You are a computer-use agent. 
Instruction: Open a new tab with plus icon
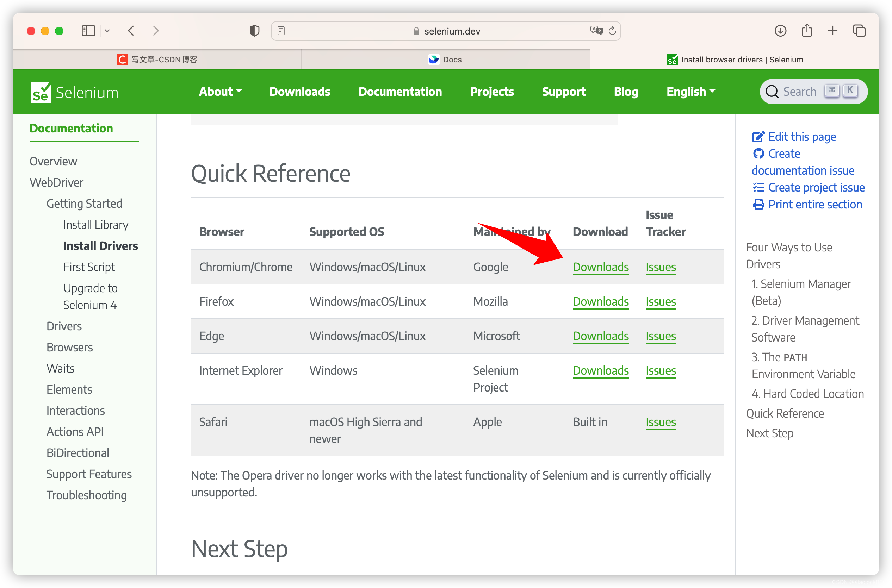(832, 30)
